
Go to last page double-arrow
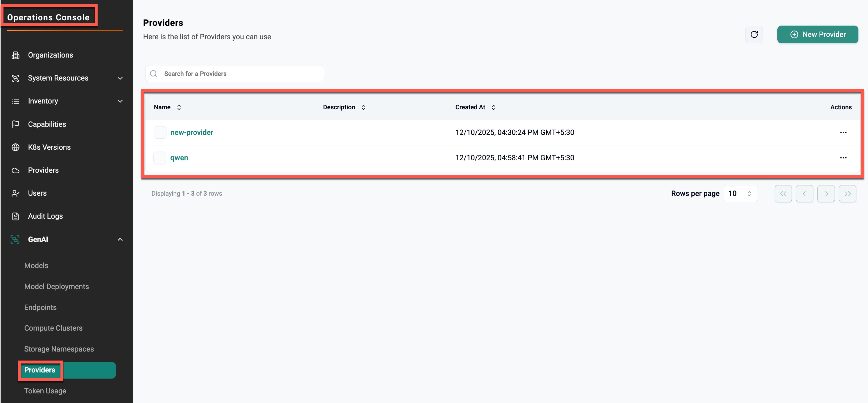(847, 194)
